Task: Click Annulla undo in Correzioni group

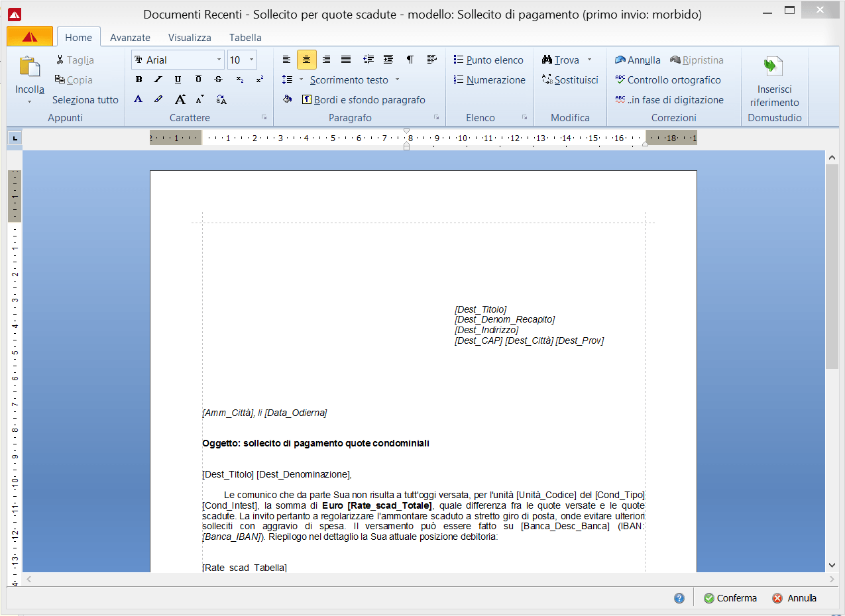Action: point(638,60)
